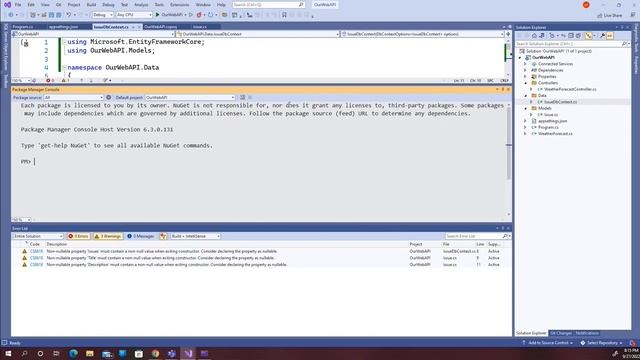640x360 pixels.
Task: Open the File menu
Action: (18, 5)
